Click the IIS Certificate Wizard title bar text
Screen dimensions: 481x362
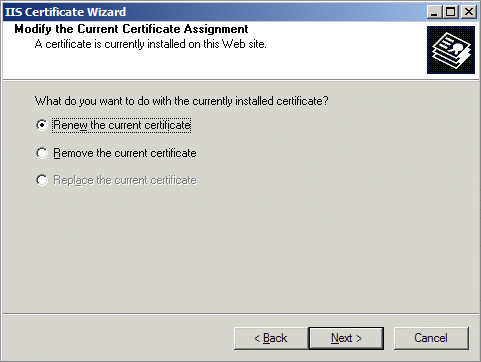tap(66, 12)
